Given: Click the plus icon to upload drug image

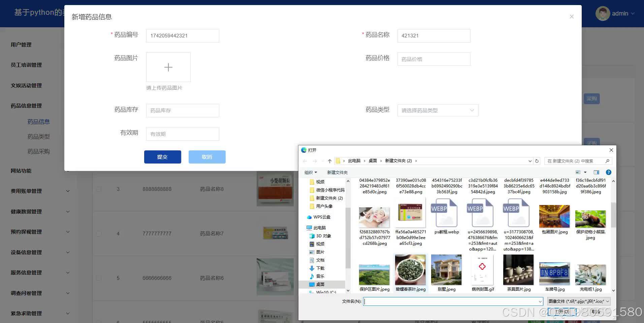Looking at the screenshot, I should click(x=168, y=67).
